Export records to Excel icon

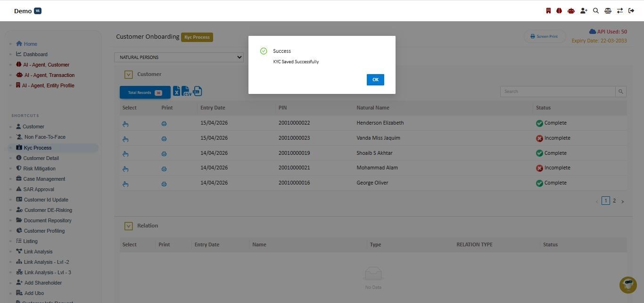(x=176, y=91)
